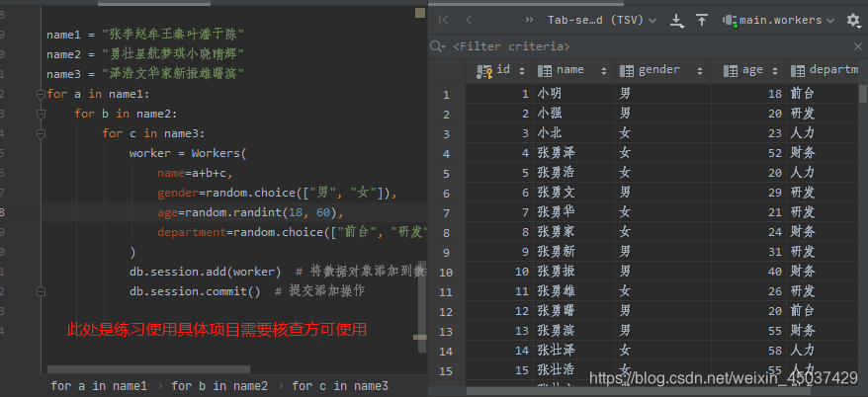Click the import data upload icon
The image size is (868, 397).
pyautogui.click(x=702, y=21)
